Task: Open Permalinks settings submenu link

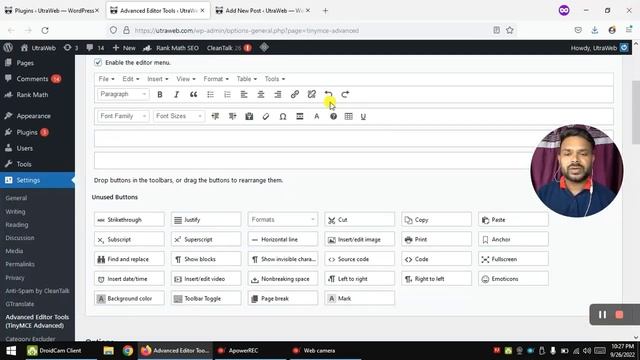Action: coord(20,264)
